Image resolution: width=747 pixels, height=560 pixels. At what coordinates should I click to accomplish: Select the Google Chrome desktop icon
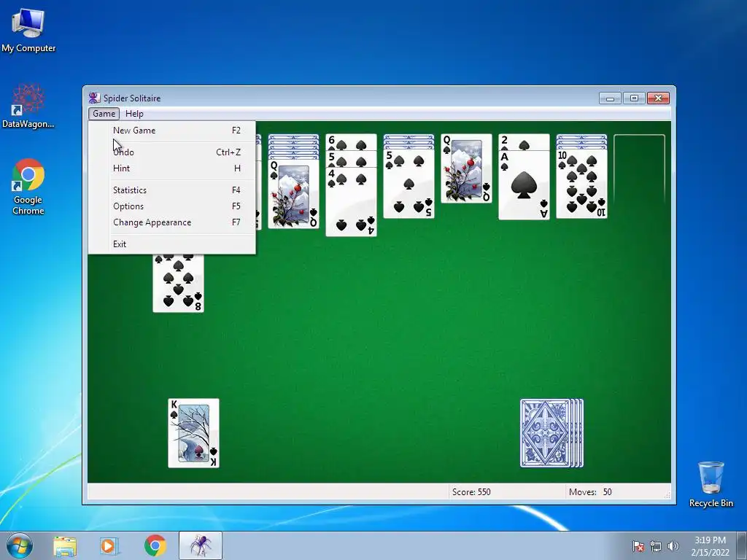(28, 187)
